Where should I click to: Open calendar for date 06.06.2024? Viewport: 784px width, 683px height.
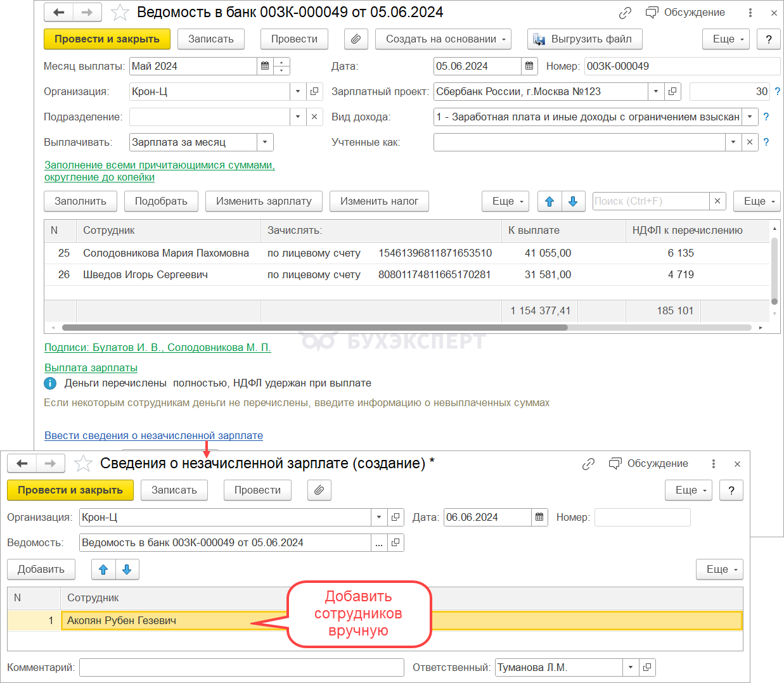tap(539, 517)
